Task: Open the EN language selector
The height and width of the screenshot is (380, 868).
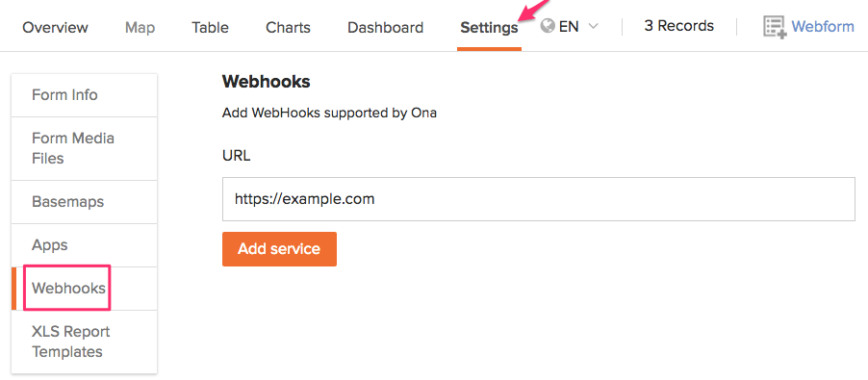Action: 569,26
